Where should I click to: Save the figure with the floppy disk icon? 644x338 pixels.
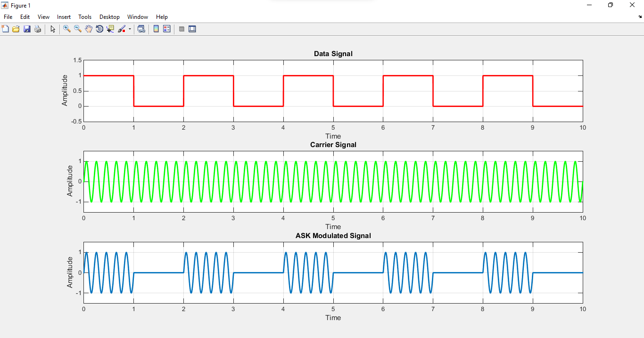[x=27, y=29]
